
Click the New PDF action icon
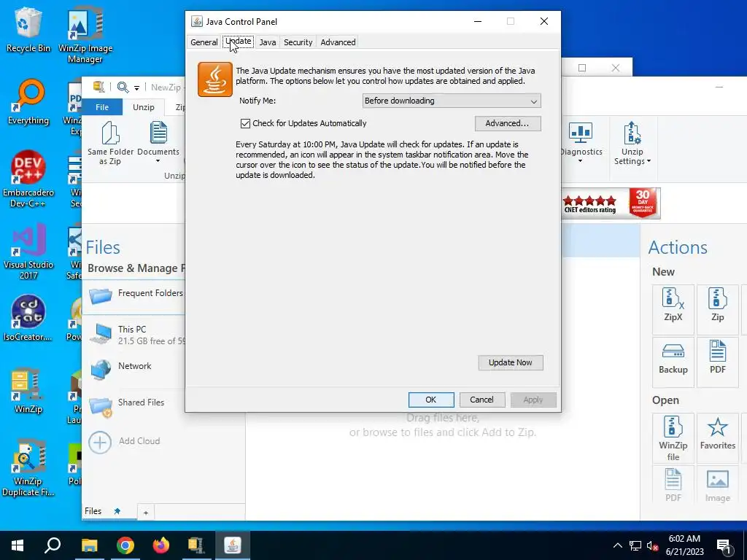(718, 362)
